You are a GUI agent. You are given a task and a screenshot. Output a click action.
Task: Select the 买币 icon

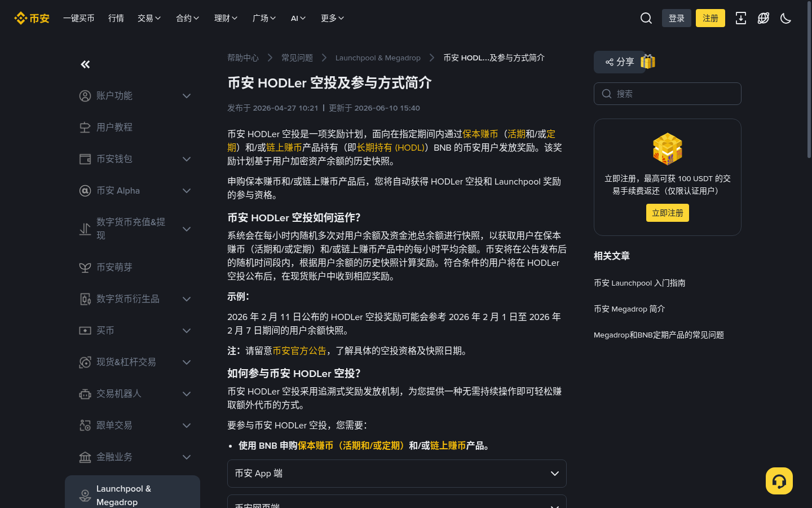pyautogui.click(x=85, y=331)
